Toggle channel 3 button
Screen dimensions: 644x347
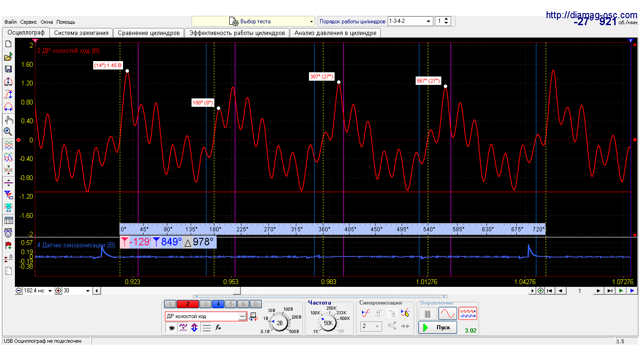pyautogui.click(x=206, y=304)
